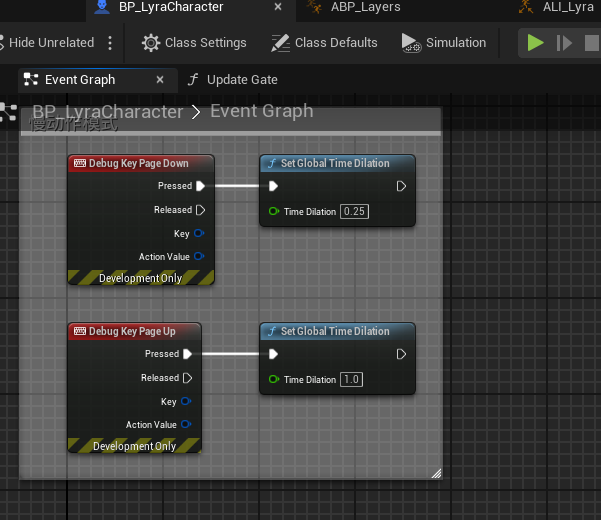Open Class Settings

click(194, 43)
